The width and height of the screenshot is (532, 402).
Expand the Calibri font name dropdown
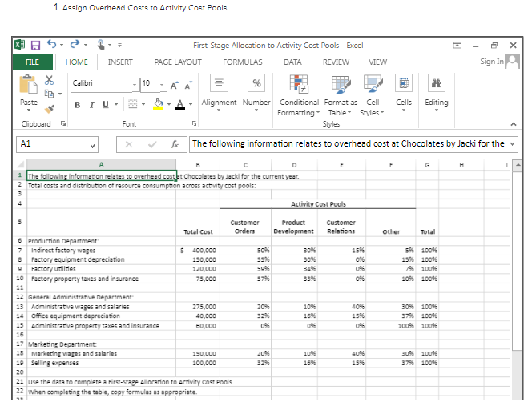pyautogui.click(x=135, y=84)
